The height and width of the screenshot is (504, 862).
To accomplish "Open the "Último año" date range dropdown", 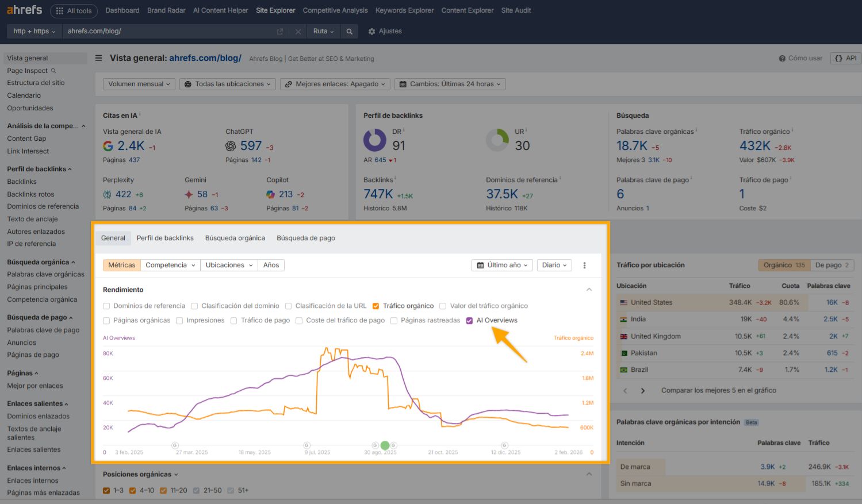I will point(501,265).
